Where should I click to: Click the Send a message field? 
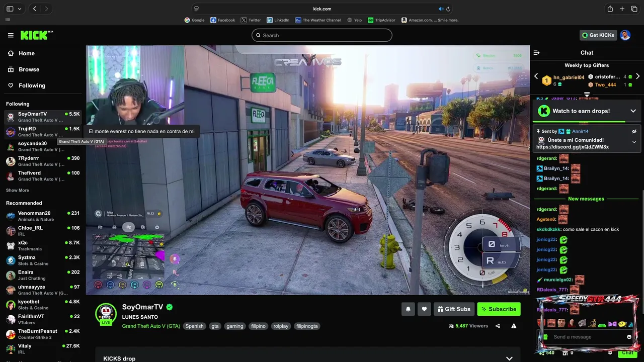tap(586, 337)
